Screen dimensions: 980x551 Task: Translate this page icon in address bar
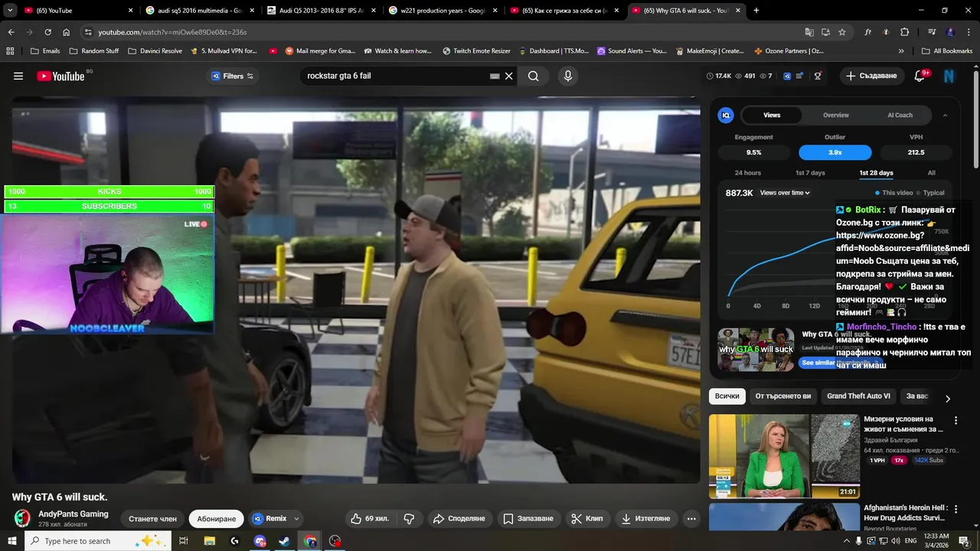(x=809, y=32)
